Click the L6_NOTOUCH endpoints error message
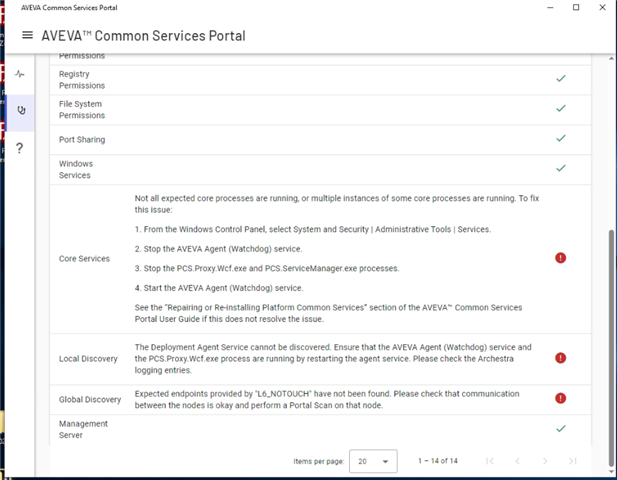The image size is (617, 480). coord(327,400)
